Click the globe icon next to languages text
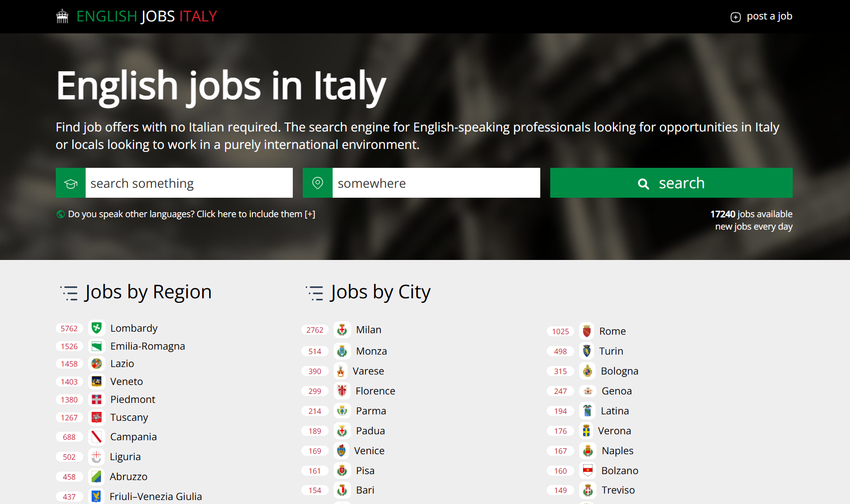 pyautogui.click(x=60, y=214)
